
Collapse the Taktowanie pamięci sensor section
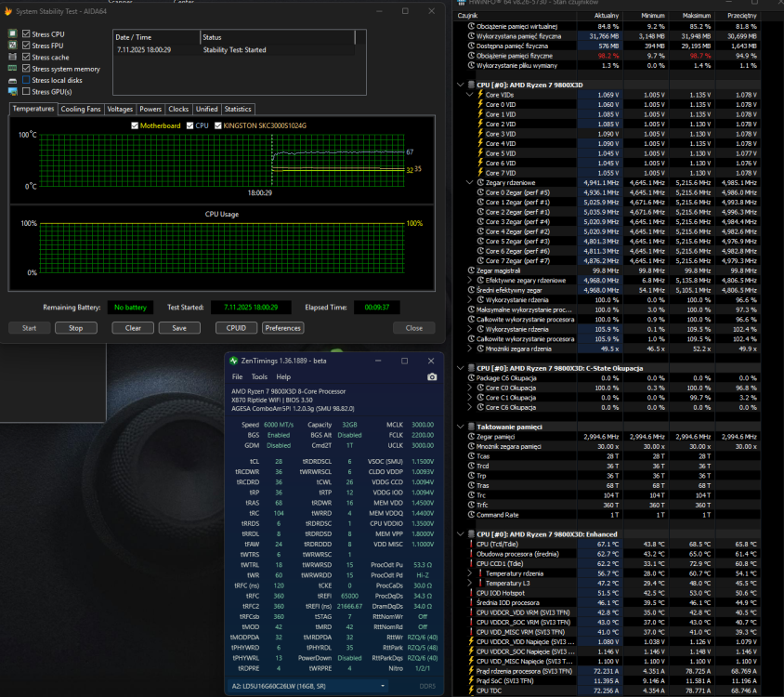461,426
